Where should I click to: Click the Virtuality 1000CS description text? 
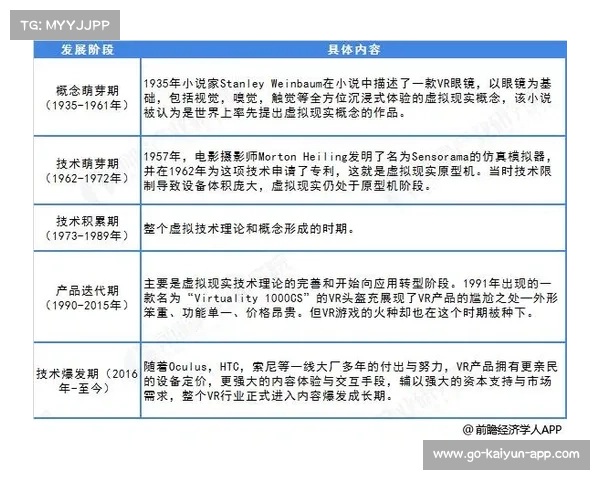(x=350, y=298)
